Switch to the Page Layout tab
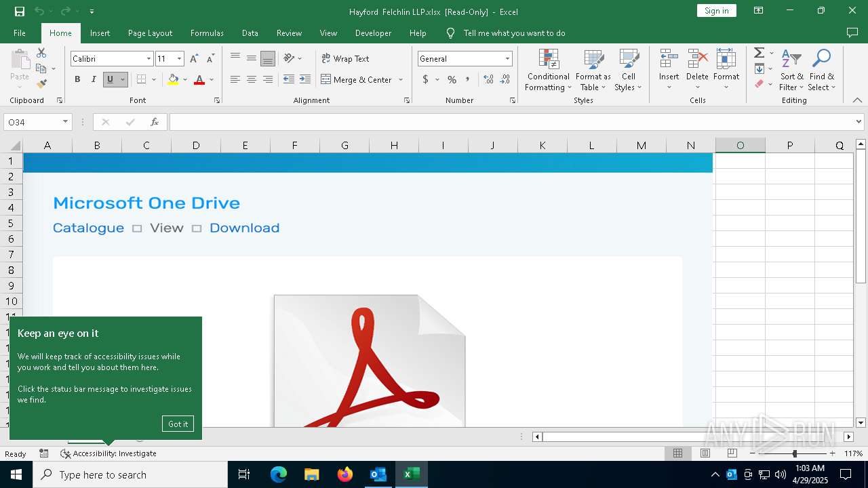 coord(150,33)
